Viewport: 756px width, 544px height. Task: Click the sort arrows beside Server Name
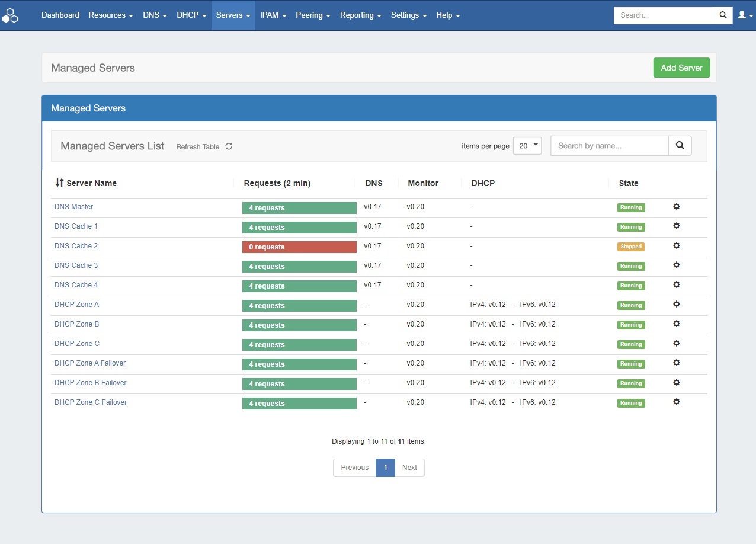pyautogui.click(x=59, y=183)
